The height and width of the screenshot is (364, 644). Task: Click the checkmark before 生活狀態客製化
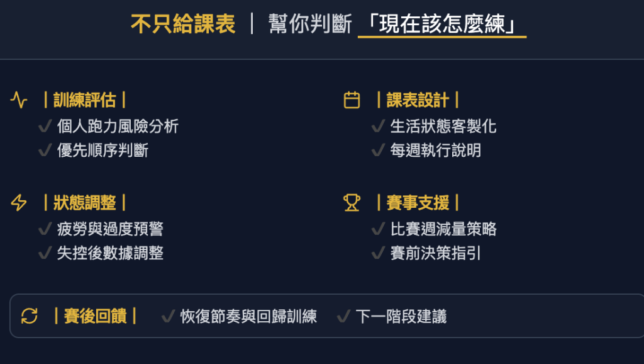pyautogui.click(x=378, y=127)
